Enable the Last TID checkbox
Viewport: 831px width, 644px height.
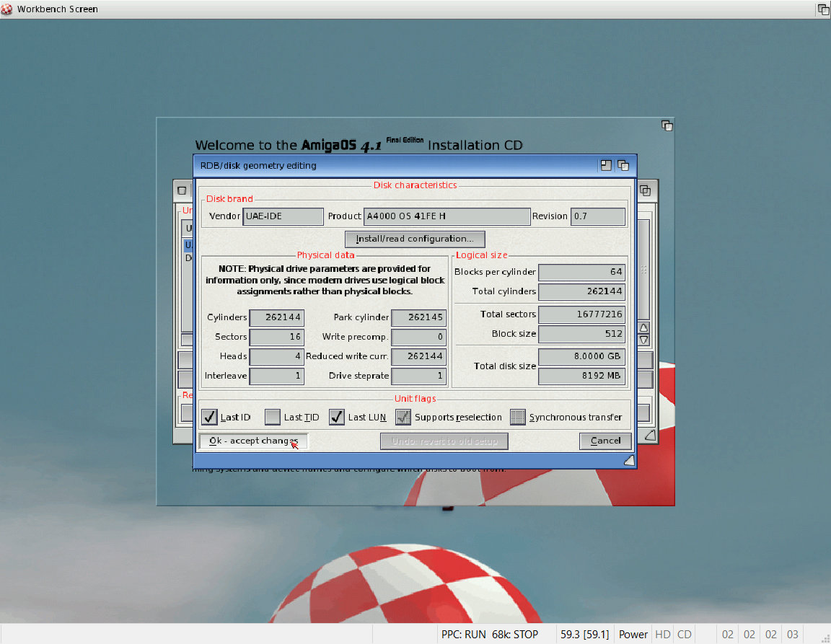(273, 417)
